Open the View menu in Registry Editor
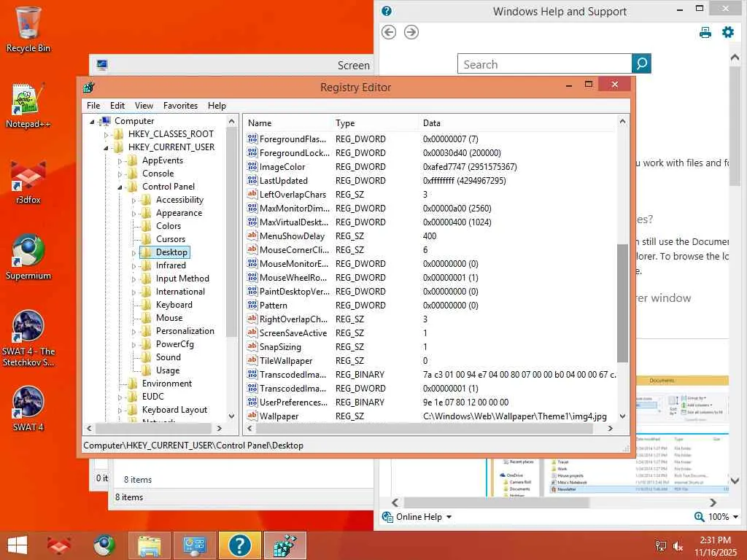This screenshot has height=560, width=747. [x=144, y=106]
